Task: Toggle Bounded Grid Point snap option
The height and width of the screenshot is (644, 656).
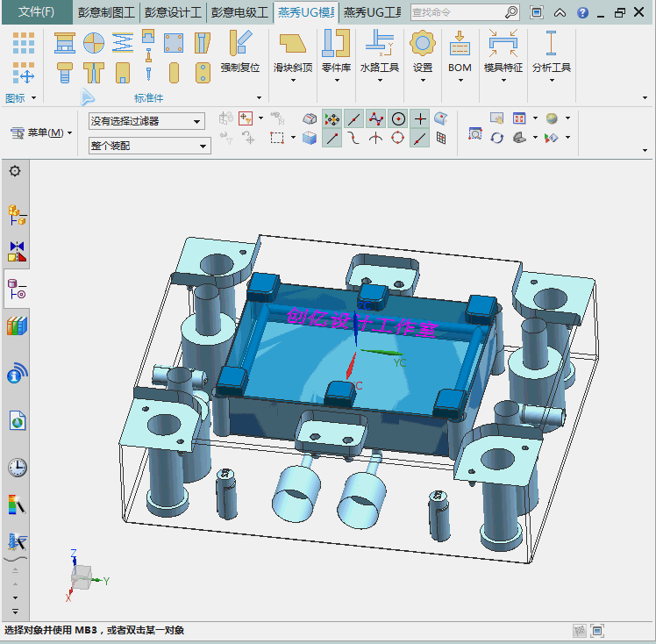Action: click(441, 138)
